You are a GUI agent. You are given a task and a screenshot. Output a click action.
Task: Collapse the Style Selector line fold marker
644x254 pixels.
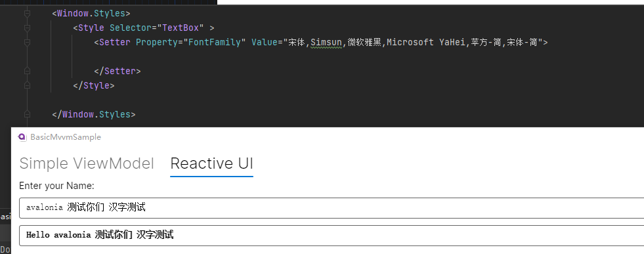27,28
